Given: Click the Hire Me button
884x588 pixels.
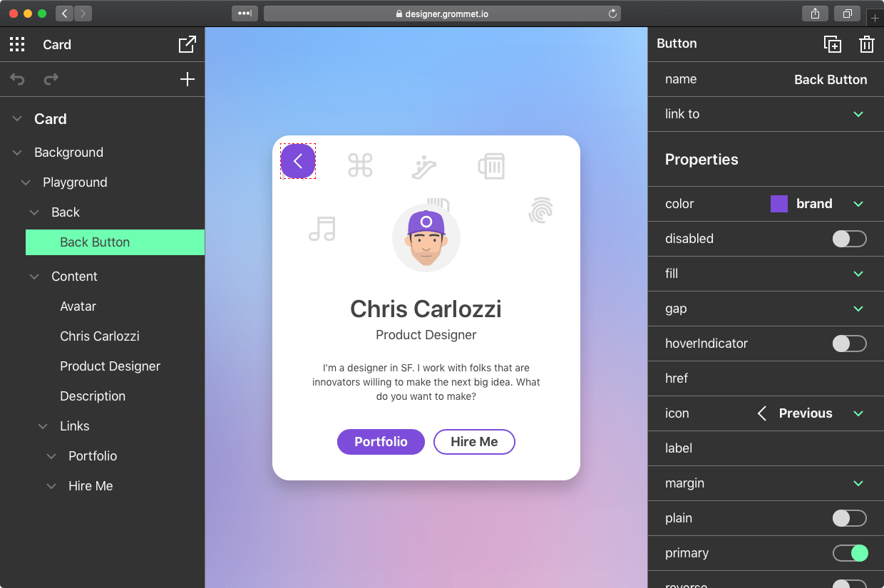Looking at the screenshot, I should 474,442.
